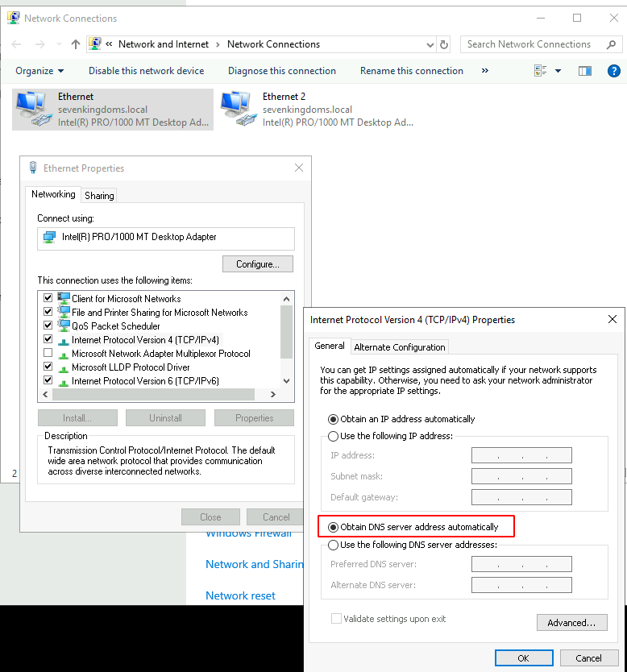
Task: Click the Client for Microsoft Networks icon
Action: (64, 298)
